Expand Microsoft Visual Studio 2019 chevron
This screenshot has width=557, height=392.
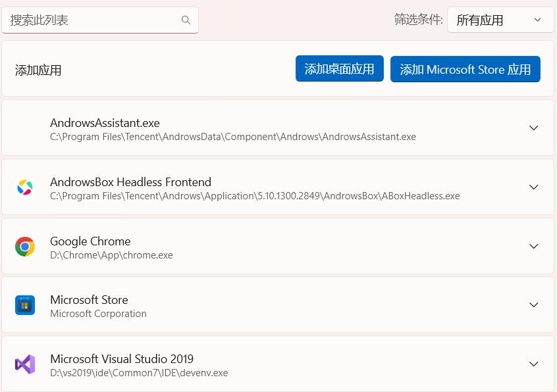pyautogui.click(x=533, y=364)
